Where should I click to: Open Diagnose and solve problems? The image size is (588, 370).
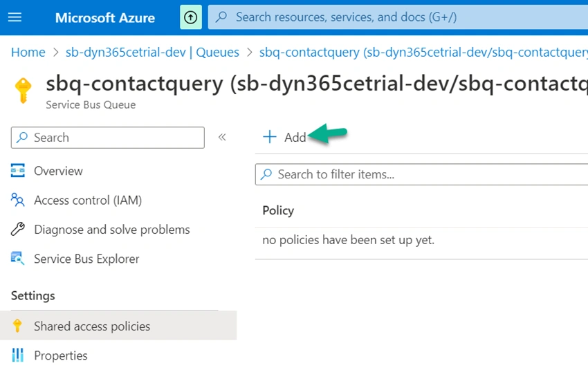click(112, 230)
